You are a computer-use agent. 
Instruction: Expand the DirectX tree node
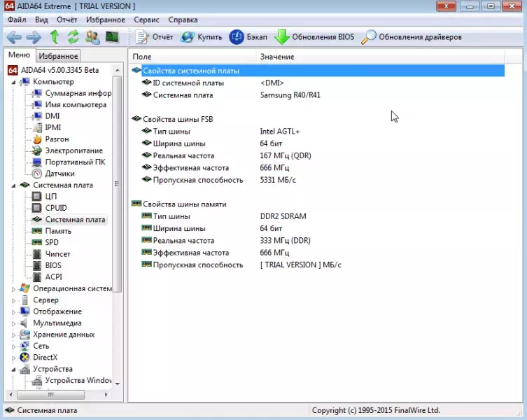pyautogui.click(x=13, y=358)
